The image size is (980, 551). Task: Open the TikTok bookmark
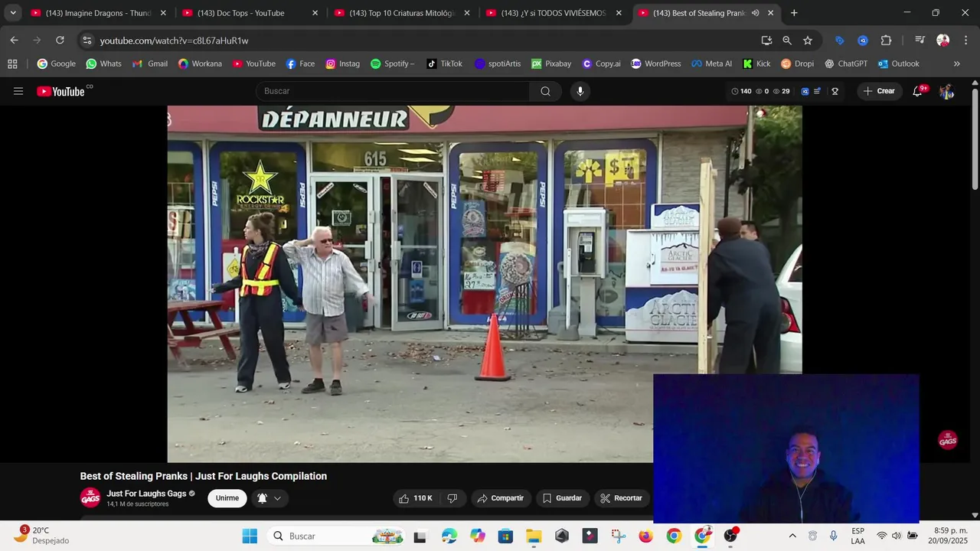pos(444,64)
